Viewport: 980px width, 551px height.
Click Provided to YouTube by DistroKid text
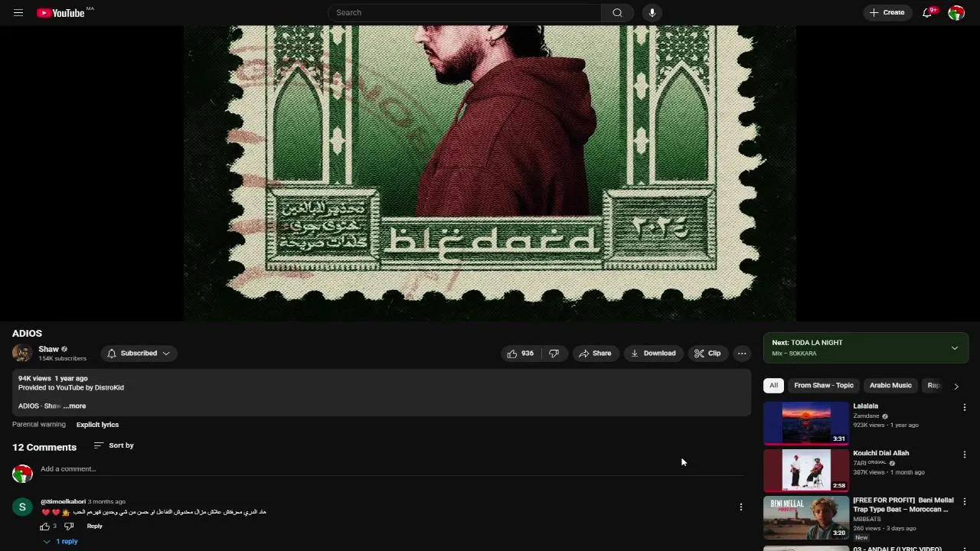coord(71,388)
